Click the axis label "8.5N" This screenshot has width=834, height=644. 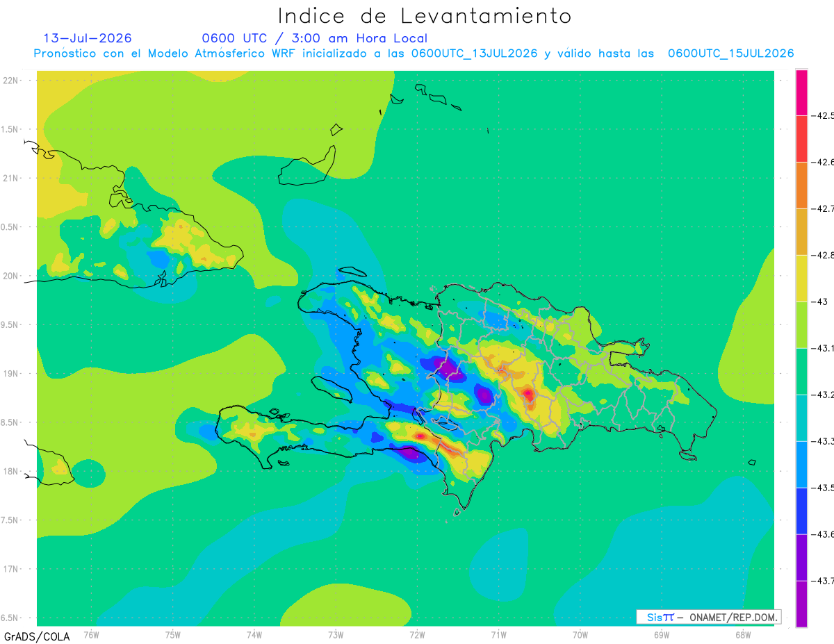point(10,422)
